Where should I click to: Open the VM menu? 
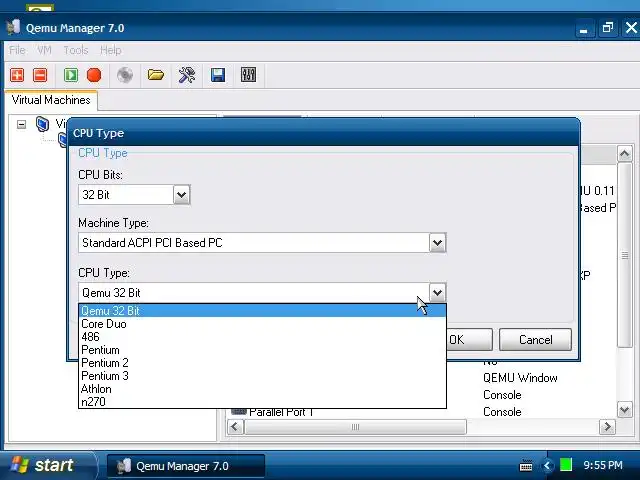pyautogui.click(x=44, y=50)
